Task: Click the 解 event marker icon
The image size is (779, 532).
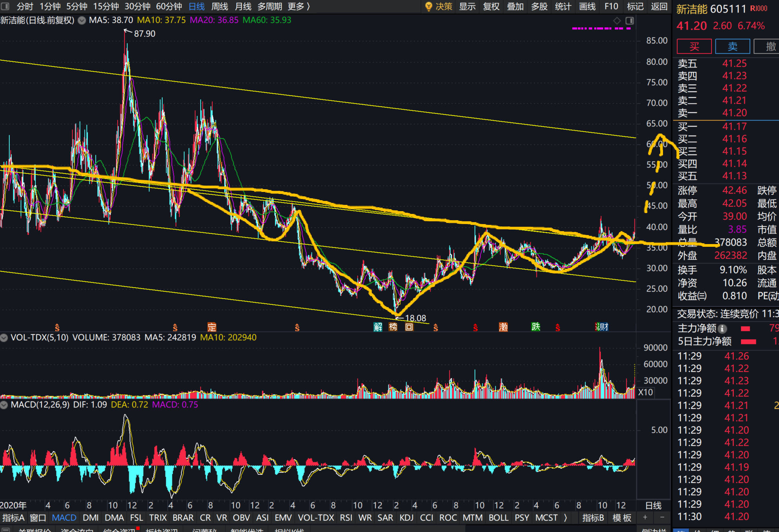Action: tap(378, 327)
